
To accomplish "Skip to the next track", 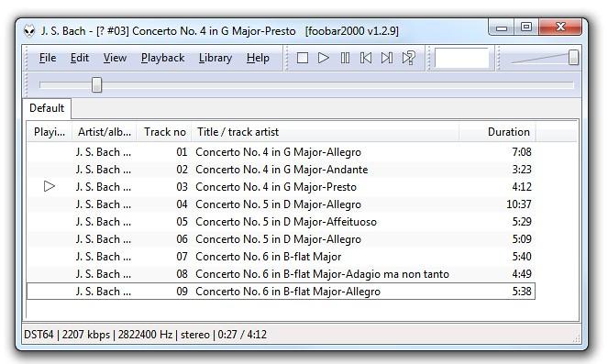I will coord(387,58).
